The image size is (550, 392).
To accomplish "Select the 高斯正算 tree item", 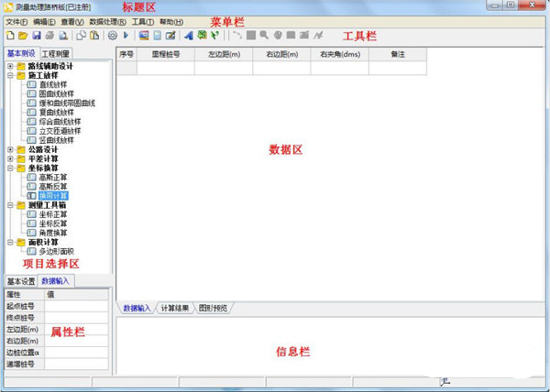I will click(x=53, y=178).
